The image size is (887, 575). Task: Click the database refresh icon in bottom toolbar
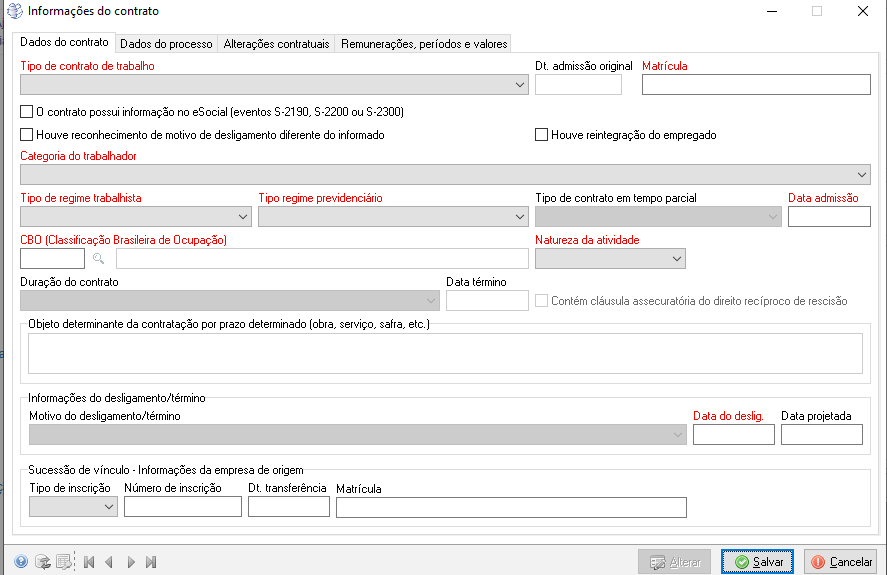coord(42,562)
